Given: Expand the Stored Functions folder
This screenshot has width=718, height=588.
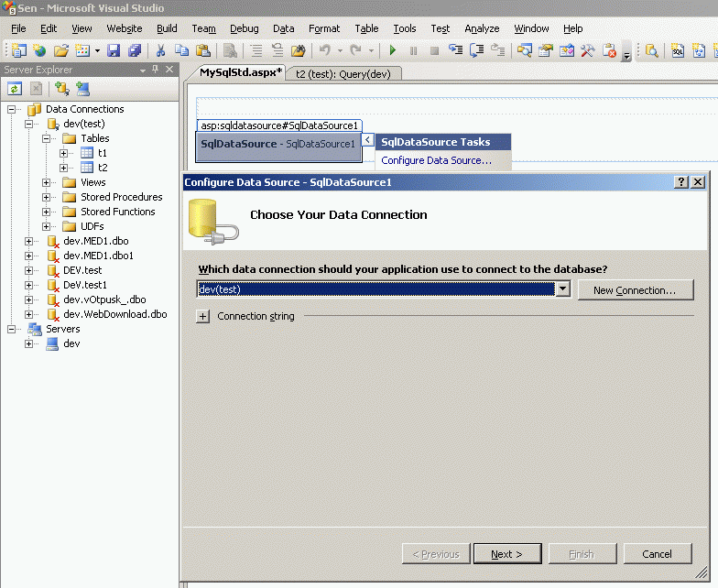Looking at the screenshot, I should tap(46, 212).
